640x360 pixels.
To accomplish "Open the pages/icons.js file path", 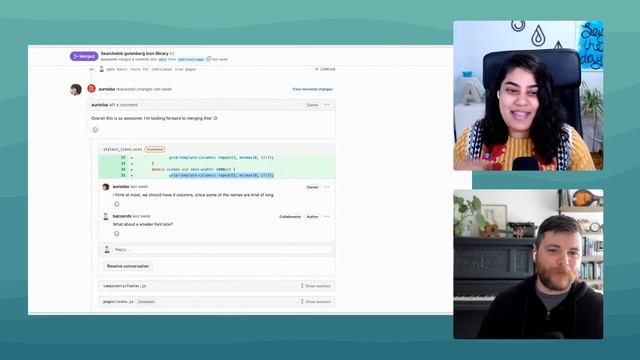I will click(x=118, y=302).
